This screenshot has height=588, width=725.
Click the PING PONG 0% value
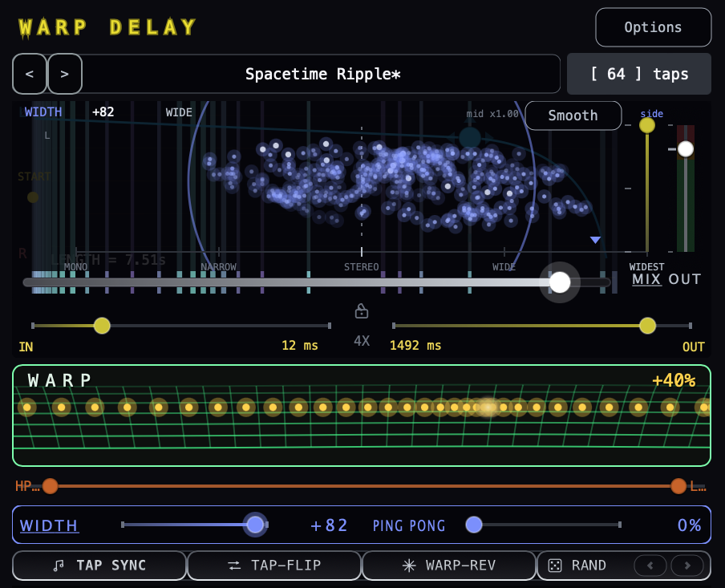[689, 525]
